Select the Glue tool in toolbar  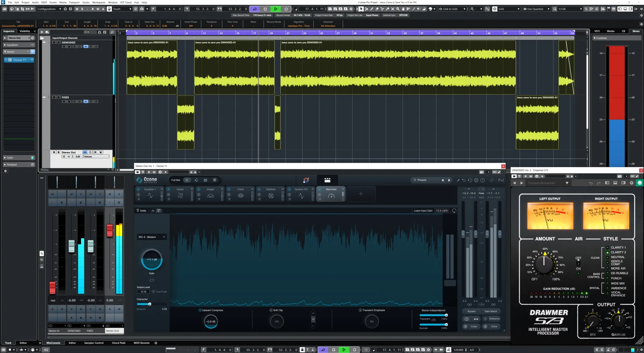[387, 9]
